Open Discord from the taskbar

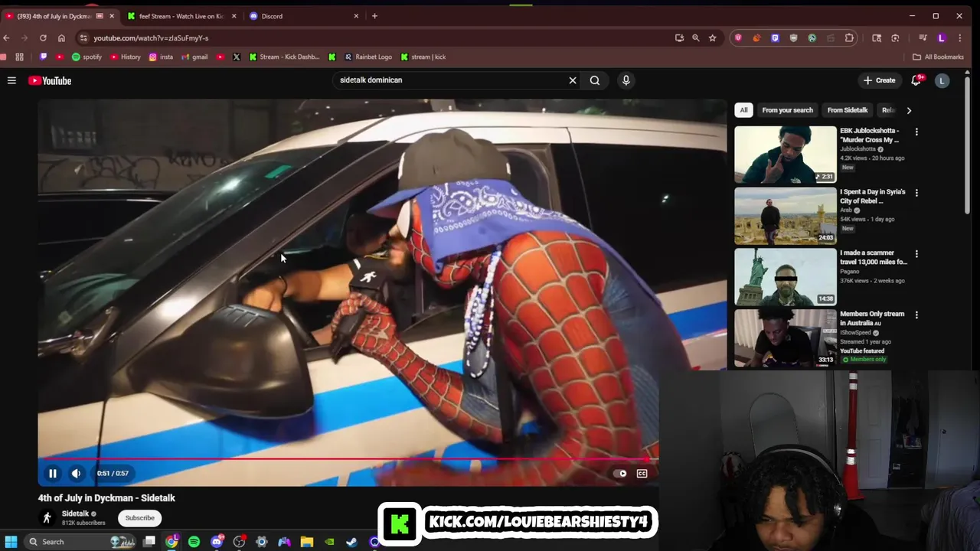click(x=217, y=542)
